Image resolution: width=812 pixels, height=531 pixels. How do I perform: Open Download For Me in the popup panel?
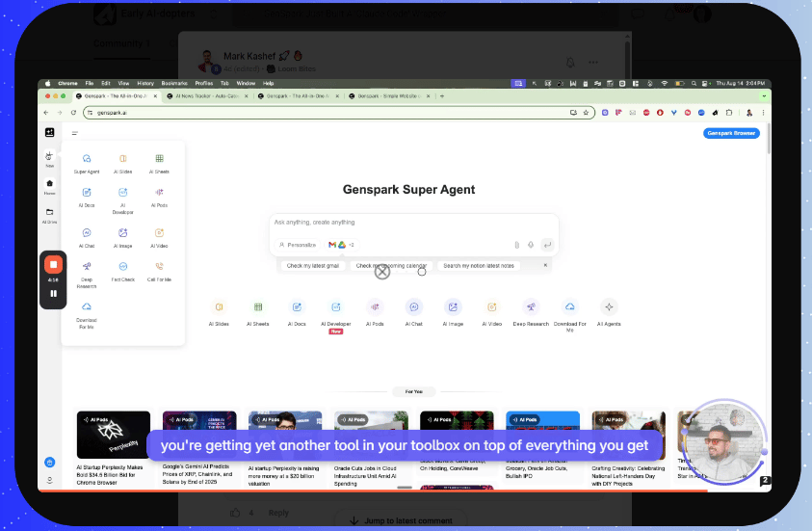point(87,315)
